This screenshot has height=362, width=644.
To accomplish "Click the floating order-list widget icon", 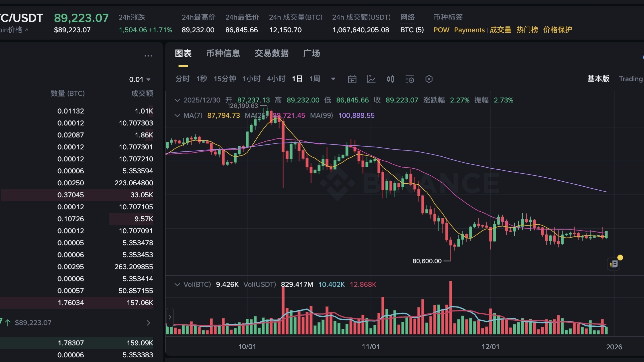I will tap(614, 264).
